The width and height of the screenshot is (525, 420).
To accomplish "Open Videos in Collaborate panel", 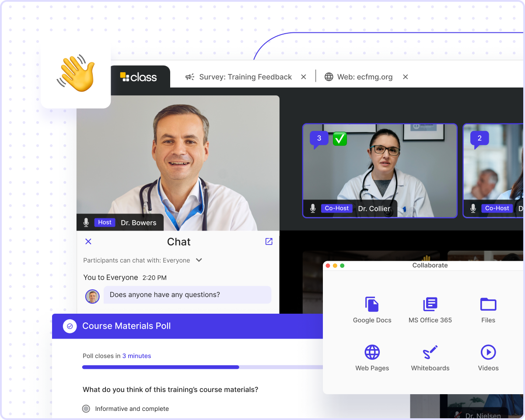I will coord(488,357).
